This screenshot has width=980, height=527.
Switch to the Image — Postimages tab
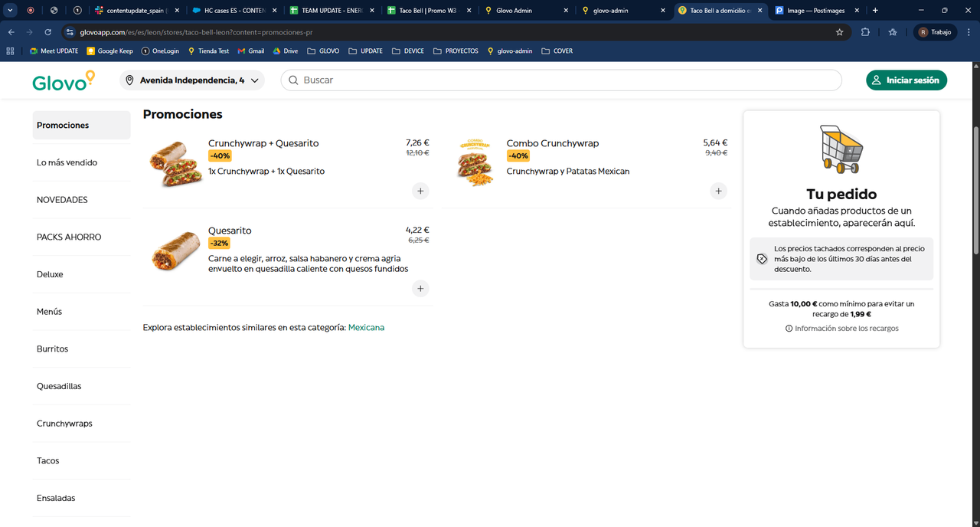[818, 11]
